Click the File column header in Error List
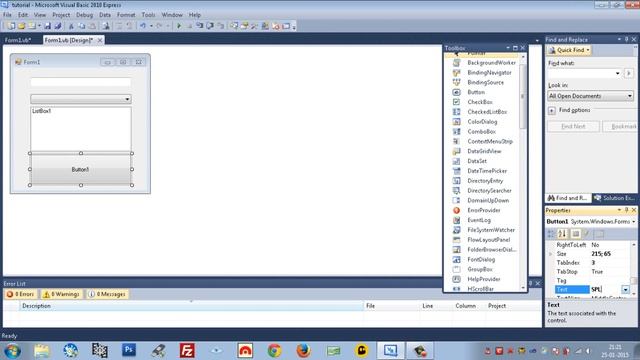The height and width of the screenshot is (360, 640). 391,306
